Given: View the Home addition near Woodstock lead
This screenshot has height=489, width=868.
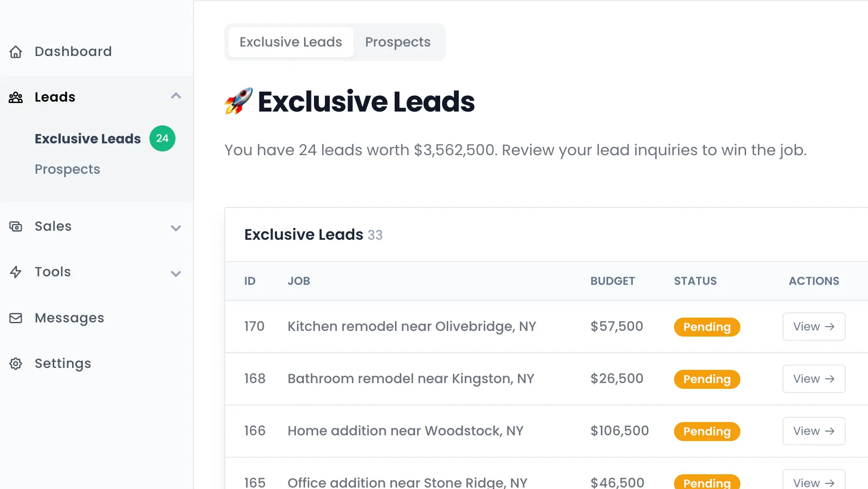Looking at the screenshot, I should point(813,431).
